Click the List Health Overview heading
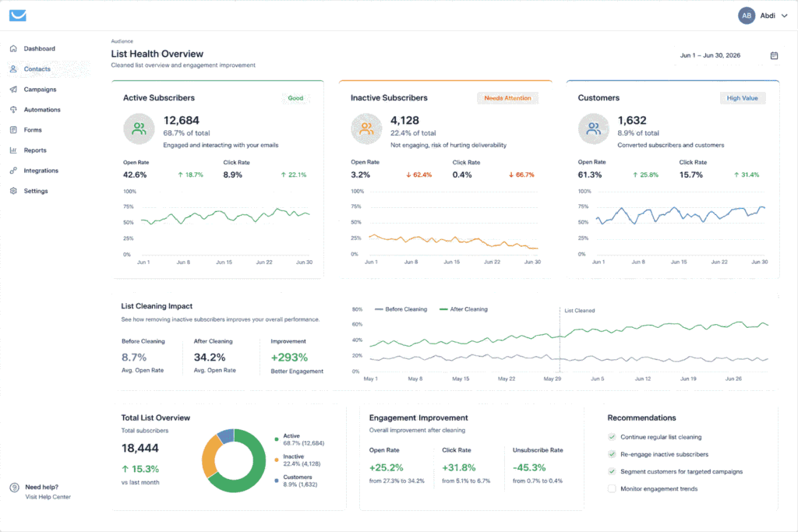The height and width of the screenshot is (532, 798). 157,54
